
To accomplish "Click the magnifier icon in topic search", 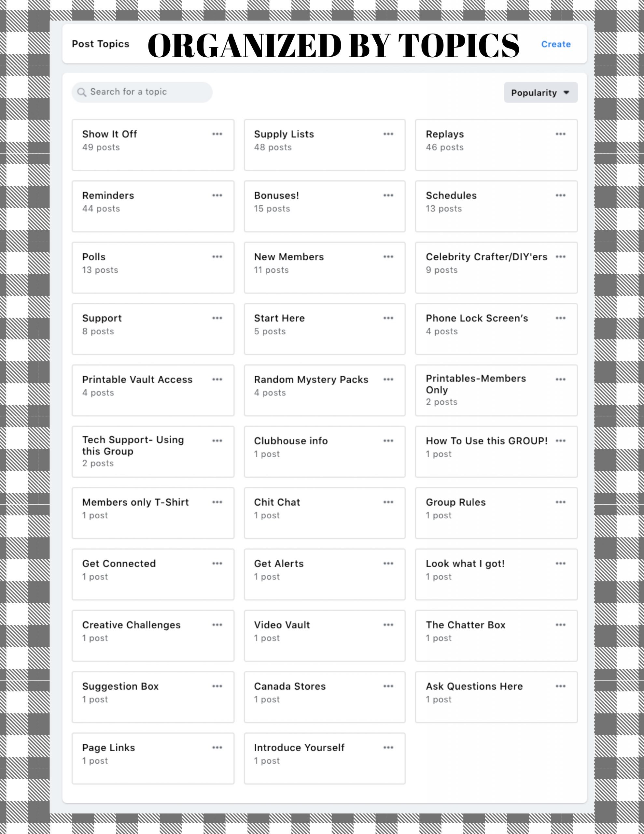I will coord(82,93).
